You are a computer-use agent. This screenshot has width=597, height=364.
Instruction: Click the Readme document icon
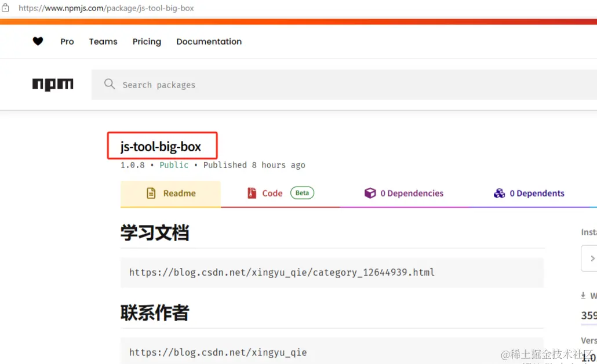pos(151,193)
